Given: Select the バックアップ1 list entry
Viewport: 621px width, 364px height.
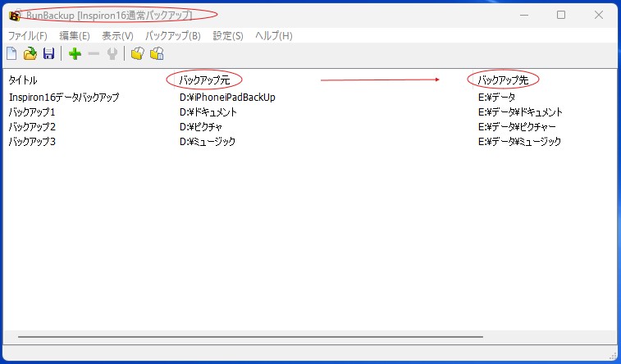Looking at the screenshot, I should 32,112.
